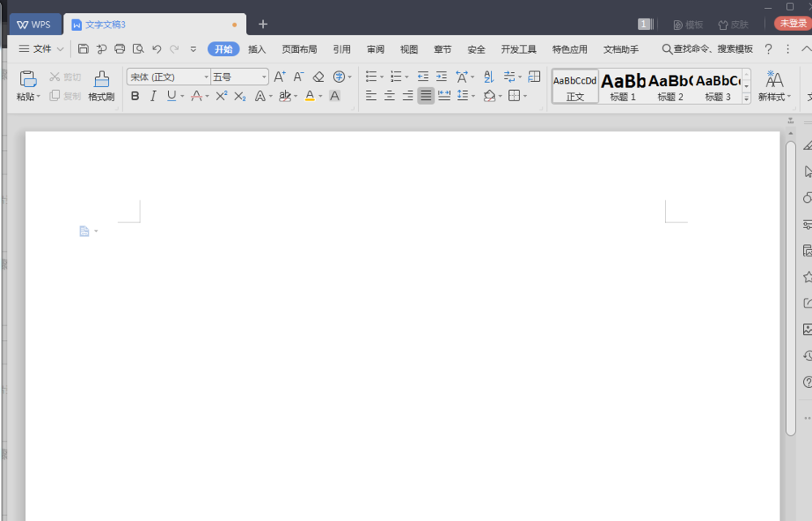The height and width of the screenshot is (521, 812).
Task: Click the Paste clipboard icon
Action: click(28, 79)
